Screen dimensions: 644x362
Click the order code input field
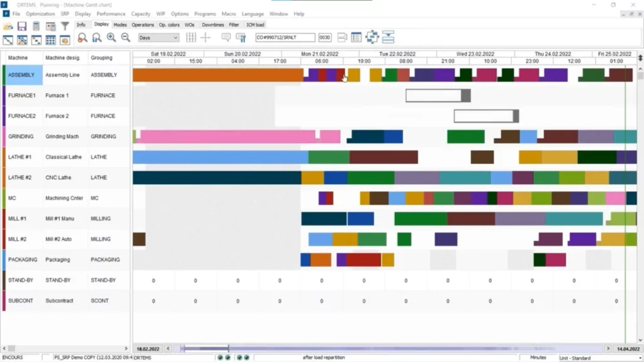click(285, 38)
